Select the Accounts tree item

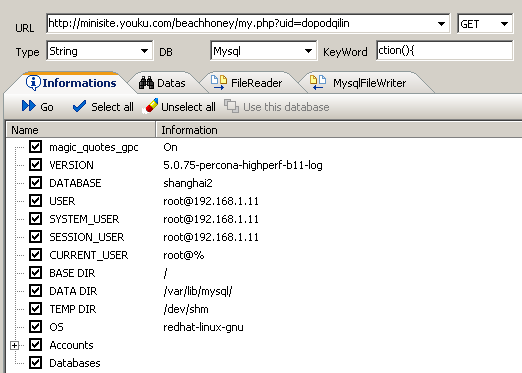point(71,345)
